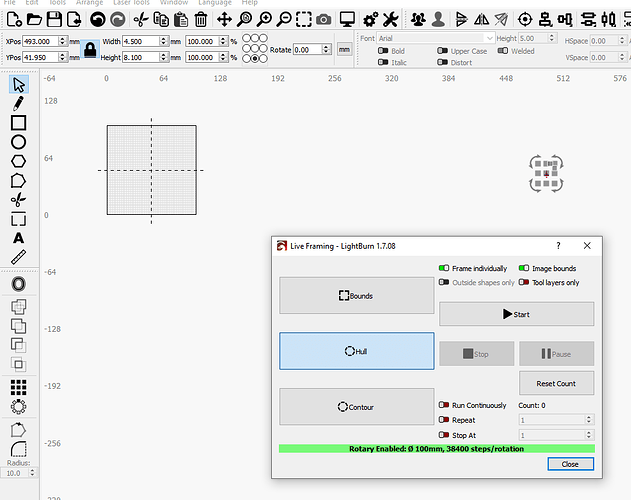
Task: Click the Open Folder icon
Action: click(x=34, y=19)
